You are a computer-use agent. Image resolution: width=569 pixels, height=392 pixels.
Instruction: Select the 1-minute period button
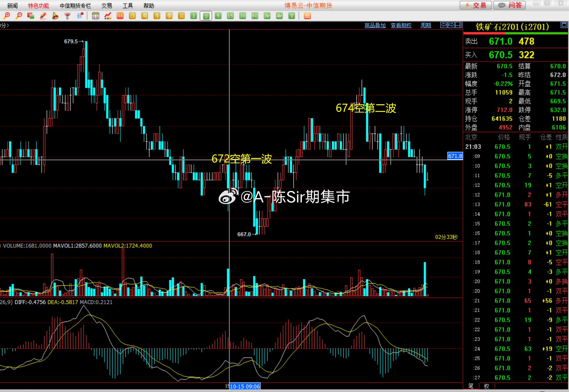click(194, 16)
